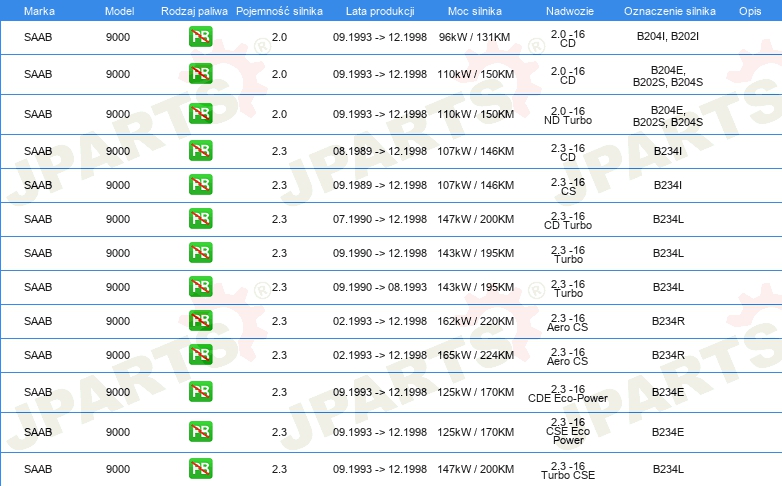The width and height of the screenshot is (782, 486).
Task: Select the power value 162kW / 220KM
Action: coord(475,321)
